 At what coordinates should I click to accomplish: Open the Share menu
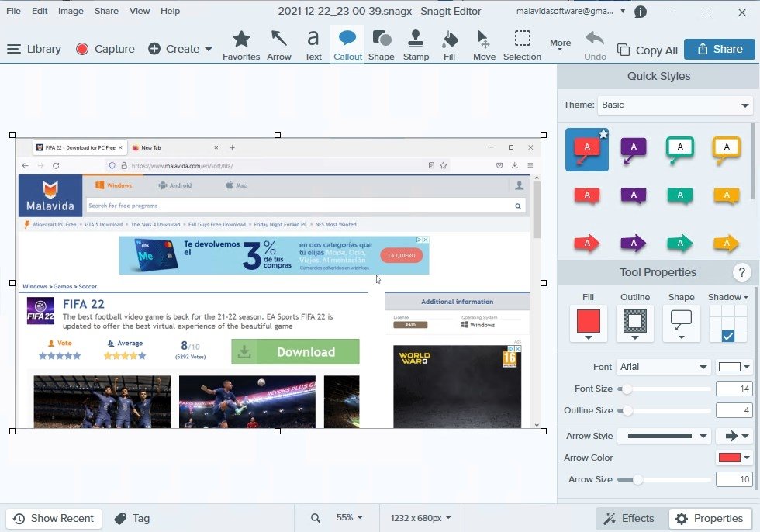tap(106, 11)
